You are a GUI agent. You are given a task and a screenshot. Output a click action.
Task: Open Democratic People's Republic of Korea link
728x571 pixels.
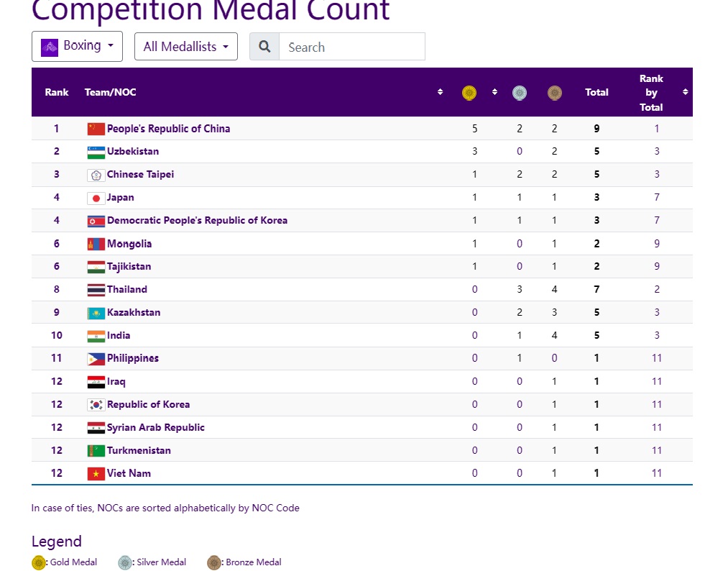197,220
